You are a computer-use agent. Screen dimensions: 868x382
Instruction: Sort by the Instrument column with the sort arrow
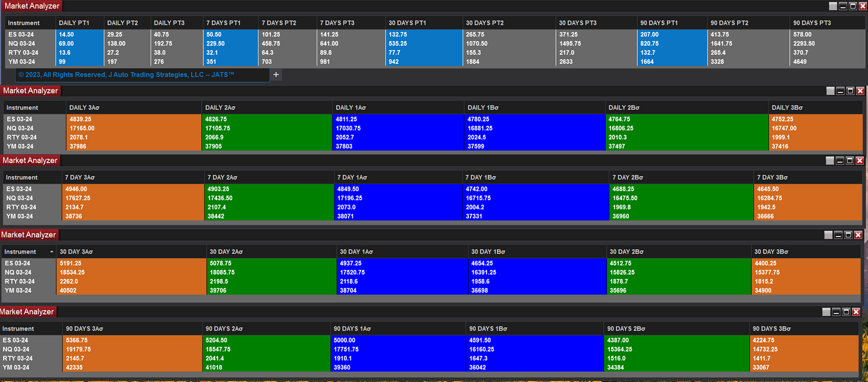[51, 251]
